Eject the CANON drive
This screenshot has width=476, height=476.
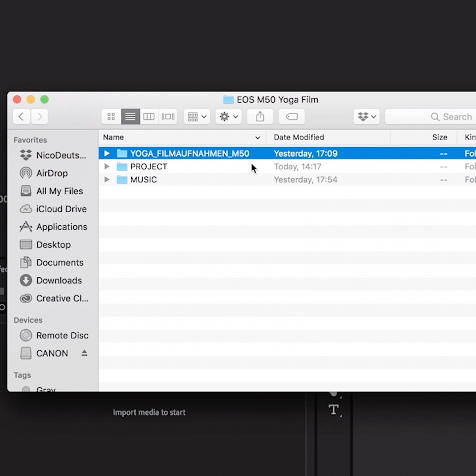pos(84,353)
